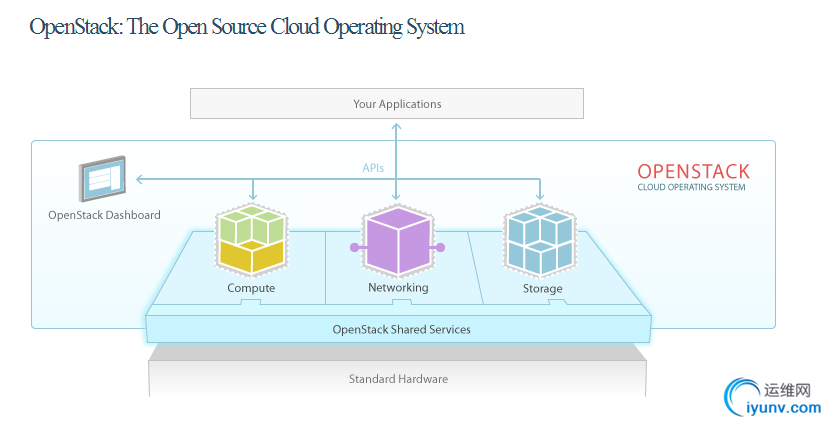Click the green and yellow Compute cube icon
Viewport: 827px width, 424px height.
coord(252,239)
